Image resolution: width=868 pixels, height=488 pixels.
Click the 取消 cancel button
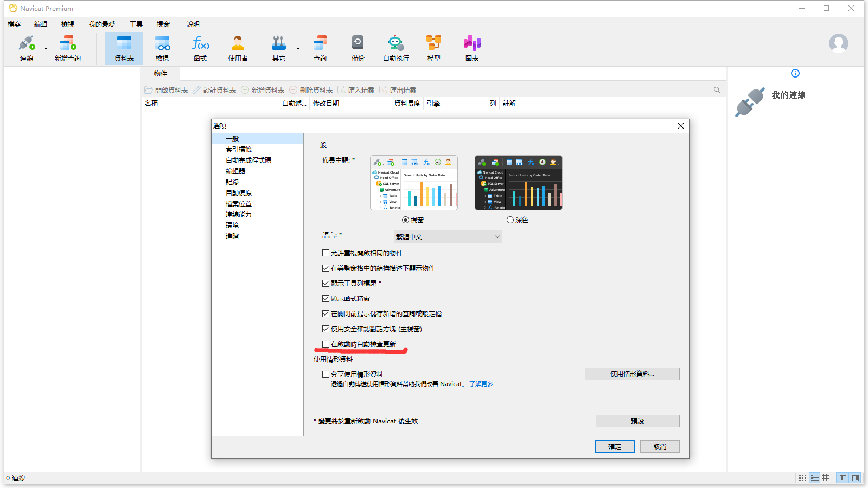[660, 446]
